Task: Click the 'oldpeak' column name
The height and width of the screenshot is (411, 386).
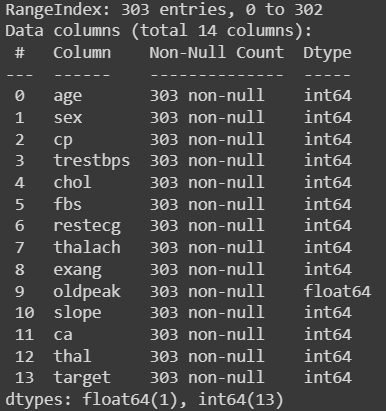Action: tap(87, 292)
